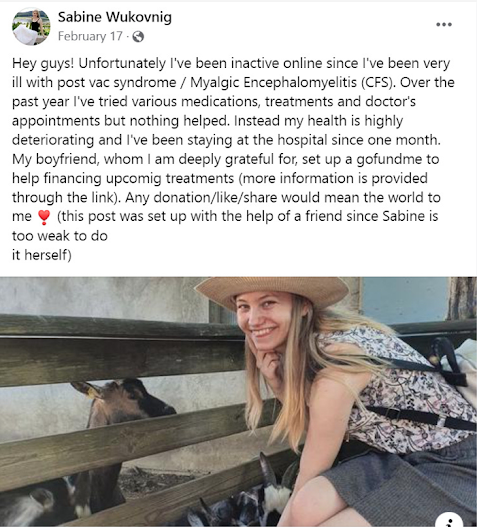Click the circular info icon on photo
Viewport: 477px width, 527px height.
tap(450, 520)
